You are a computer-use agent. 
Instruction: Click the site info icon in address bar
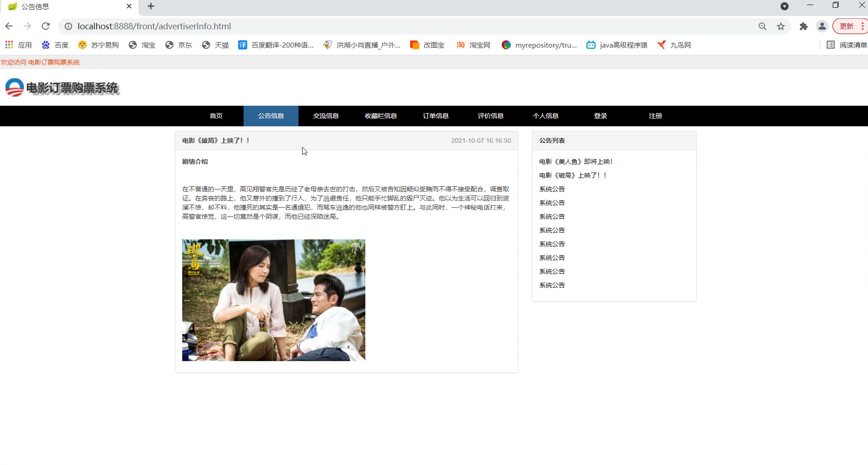[x=68, y=27]
